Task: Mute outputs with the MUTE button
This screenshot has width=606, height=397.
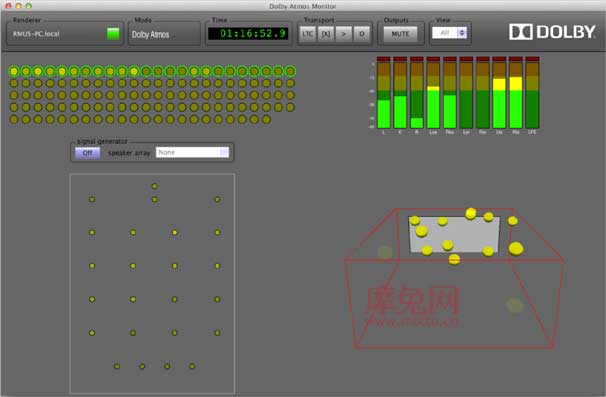Action: click(x=400, y=34)
